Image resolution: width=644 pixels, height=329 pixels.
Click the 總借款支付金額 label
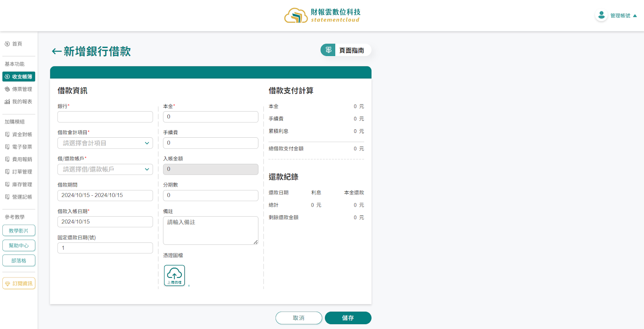click(x=286, y=149)
